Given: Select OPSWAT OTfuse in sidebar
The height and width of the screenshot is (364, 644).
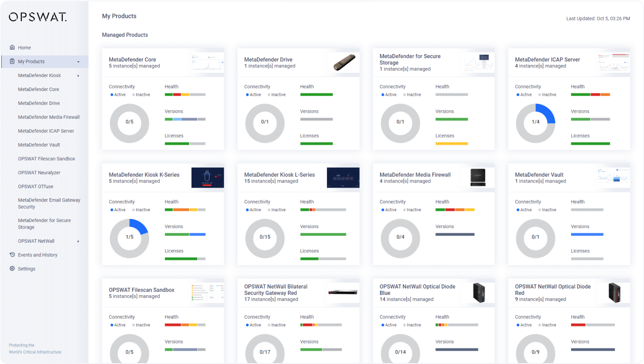Looking at the screenshot, I should click(35, 187).
